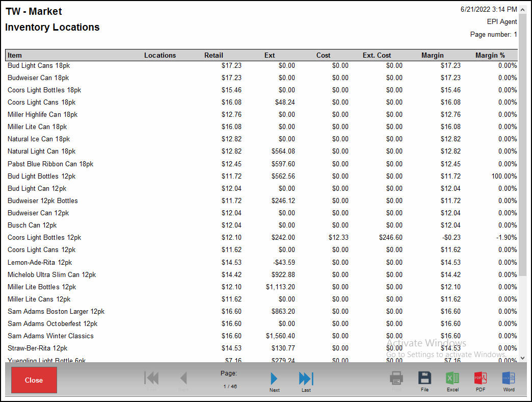Click the $922.88 Ext value
This screenshot has width=532, height=402.
point(283,274)
